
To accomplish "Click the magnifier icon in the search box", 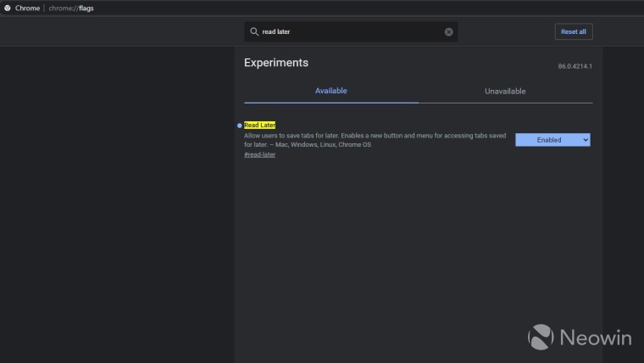I will 253,32.
